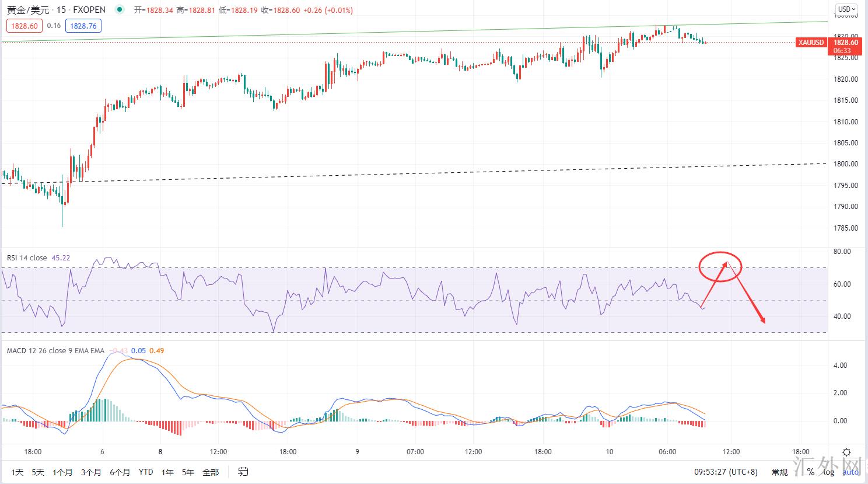Click the change value +0.26 (+0.01%)
The image size is (868, 484).
[328, 10]
